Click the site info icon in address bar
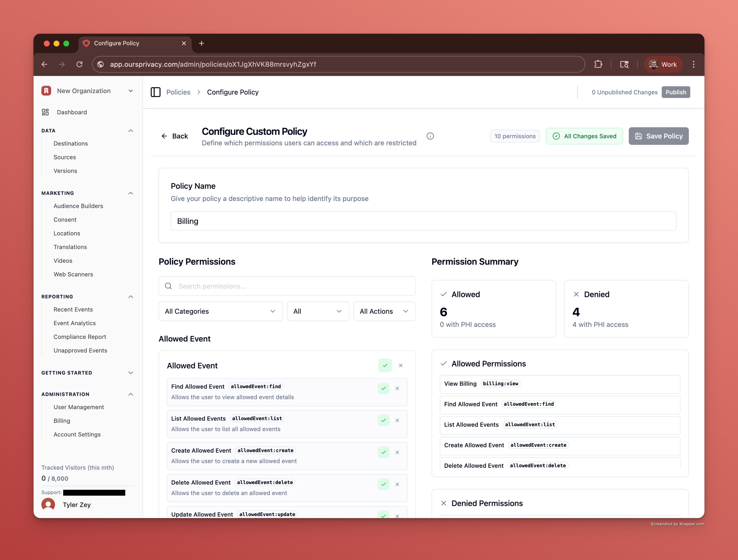This screenshot has width=738, height=560. [x=100, y=64]
